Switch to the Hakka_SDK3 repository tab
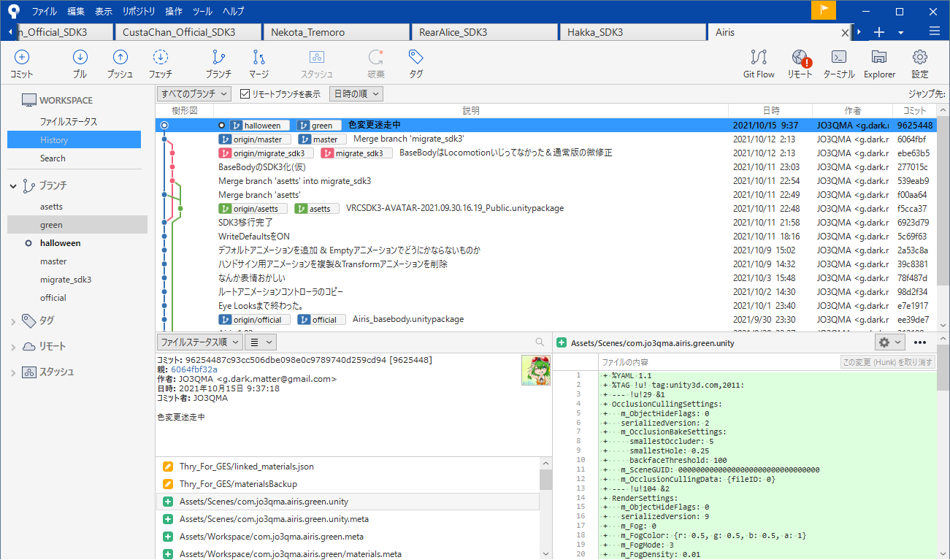Screen dimensions: 950x560 point(632,32)
